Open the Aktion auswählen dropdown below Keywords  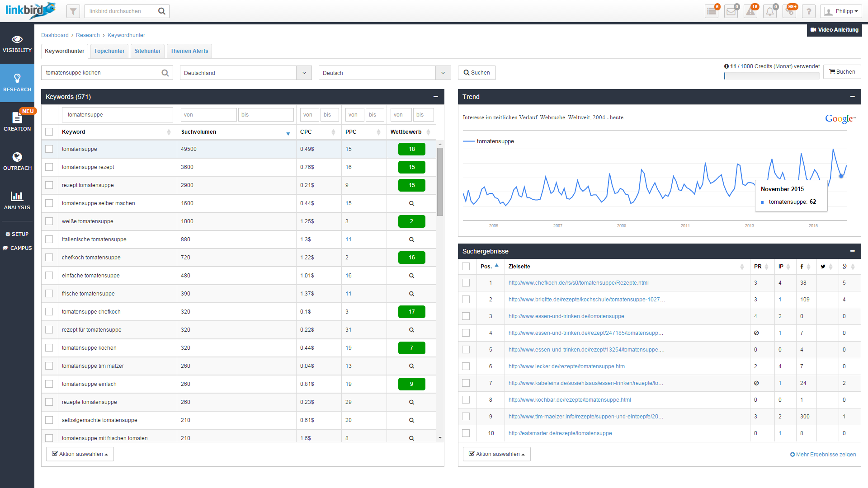(x=80, y=454)
